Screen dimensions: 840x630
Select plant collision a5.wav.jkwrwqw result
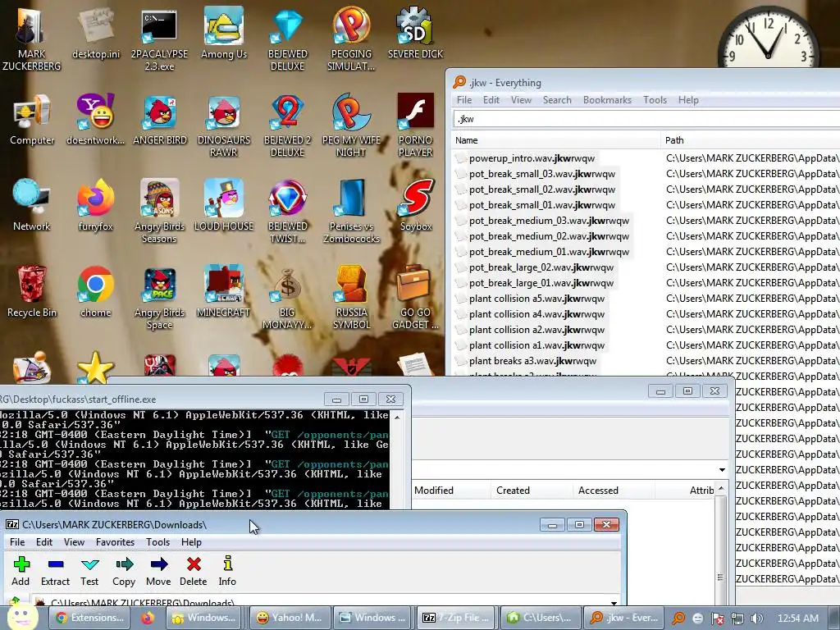[536, 299]
